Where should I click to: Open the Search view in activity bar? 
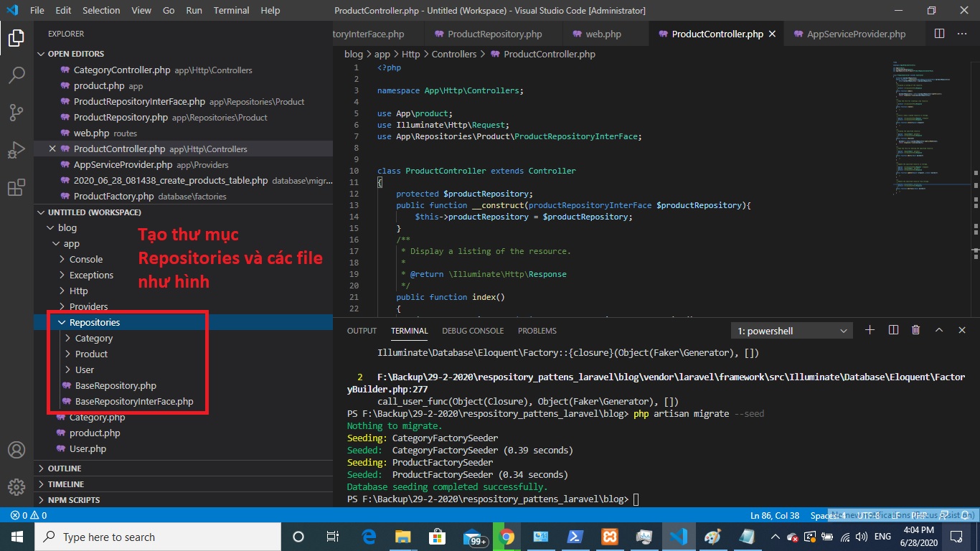(x=17, y=75)
